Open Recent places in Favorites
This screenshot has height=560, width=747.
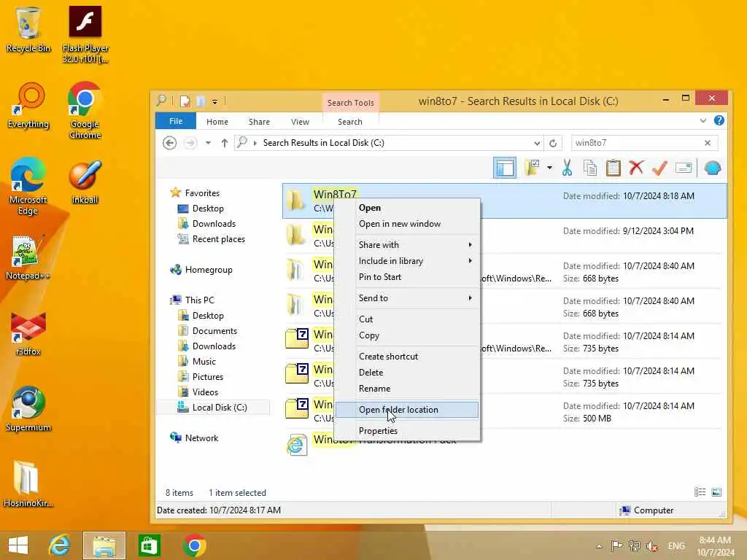coord(218,239)
